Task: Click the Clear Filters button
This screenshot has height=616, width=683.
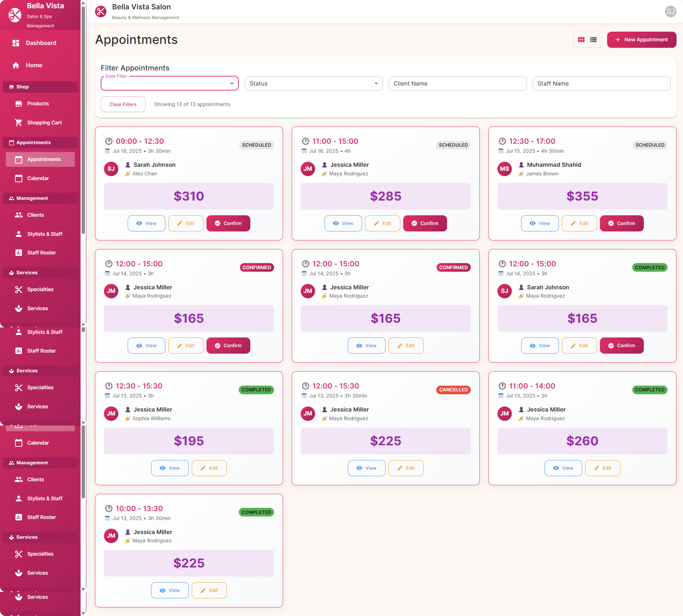Action: 123,104
